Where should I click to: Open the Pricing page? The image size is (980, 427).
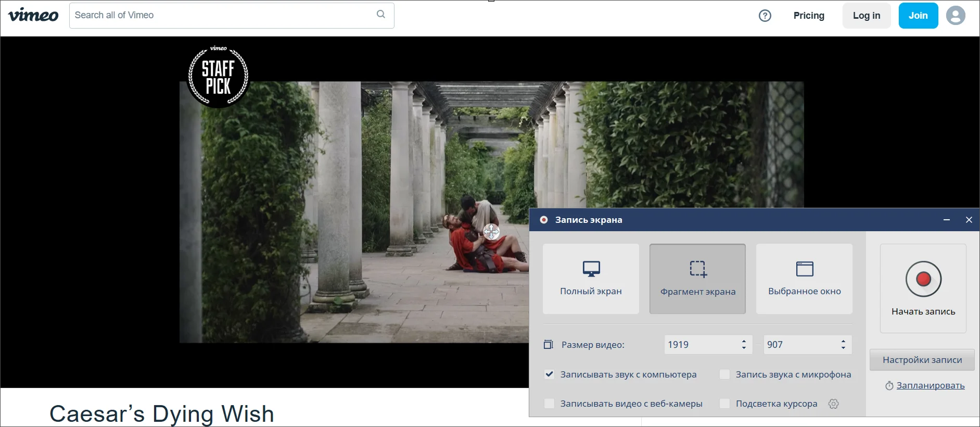point(808,16)
